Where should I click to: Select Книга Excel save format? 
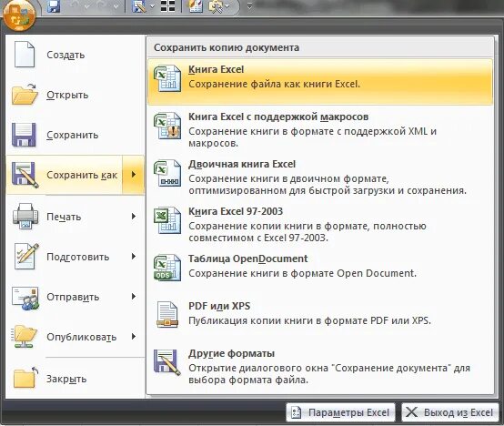(x=320, y=82)
